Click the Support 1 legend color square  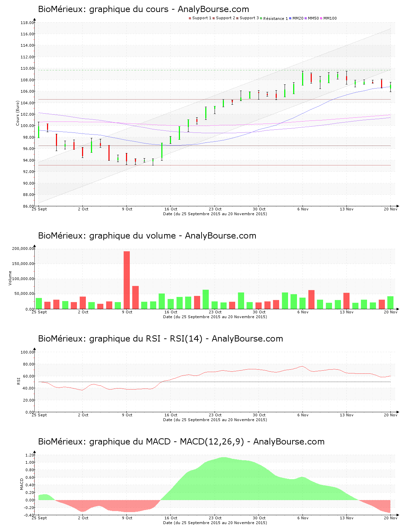pos(190,18)
